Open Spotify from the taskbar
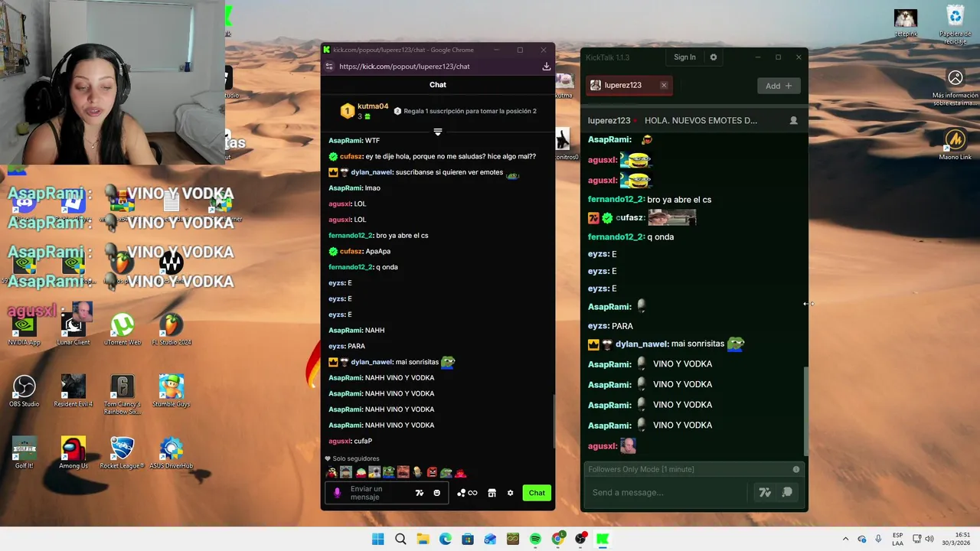The height and width of the screenshot is (551, 980). tap(535, 539)
